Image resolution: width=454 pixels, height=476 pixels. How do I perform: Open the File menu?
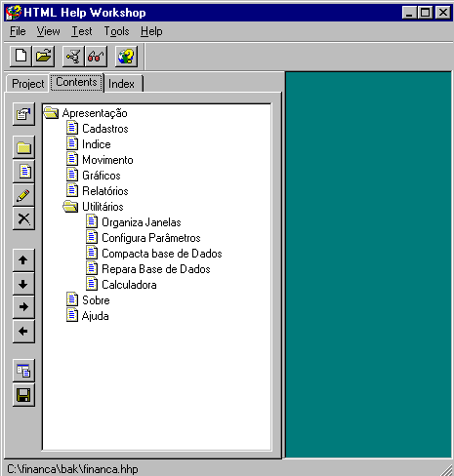pos(18,31)
